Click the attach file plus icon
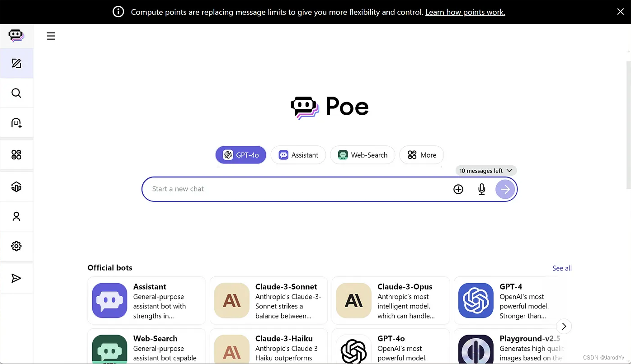631x364 pixels. [x=458, y=189]
